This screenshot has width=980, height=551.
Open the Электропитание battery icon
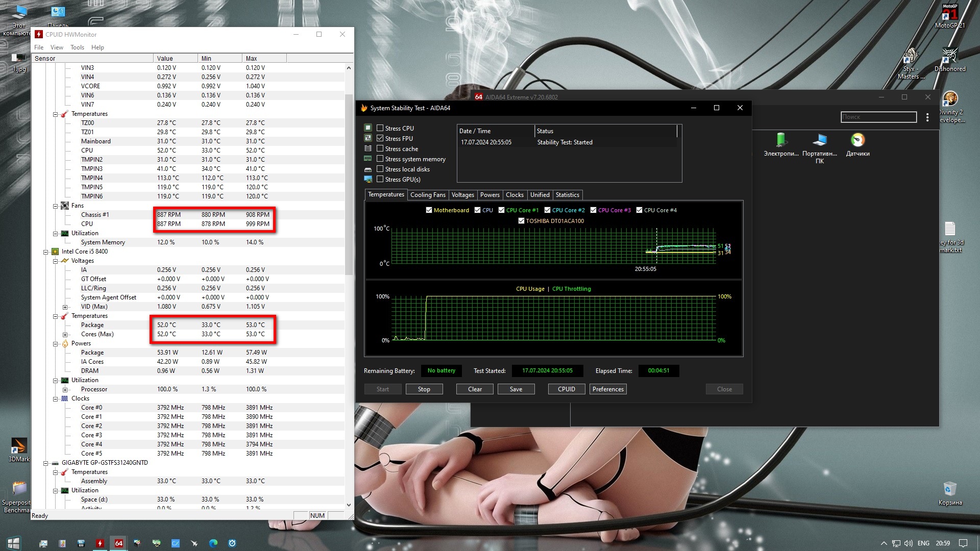click(x=781, y=141)
